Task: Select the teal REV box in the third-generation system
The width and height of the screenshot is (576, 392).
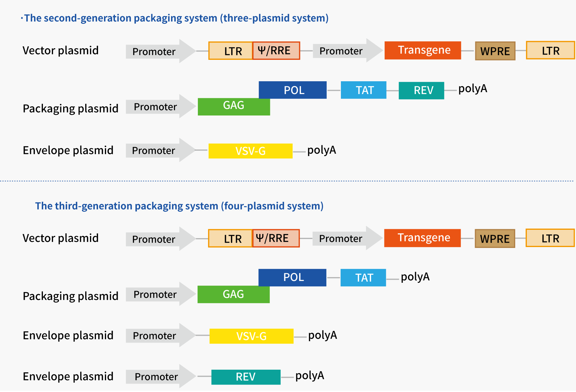Action: (246, 377)
